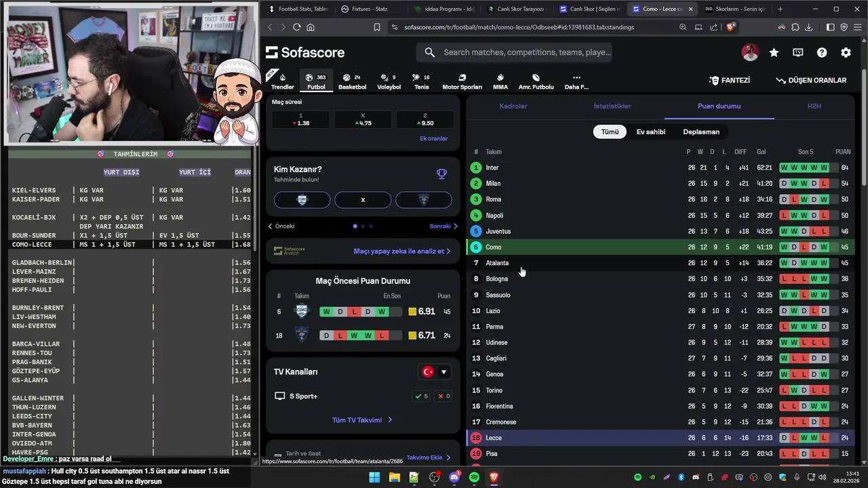Viewport: 868px width, 488px height.
Task: Open Maçı yapay zeka ile analiz et
Action: point(401,251)
